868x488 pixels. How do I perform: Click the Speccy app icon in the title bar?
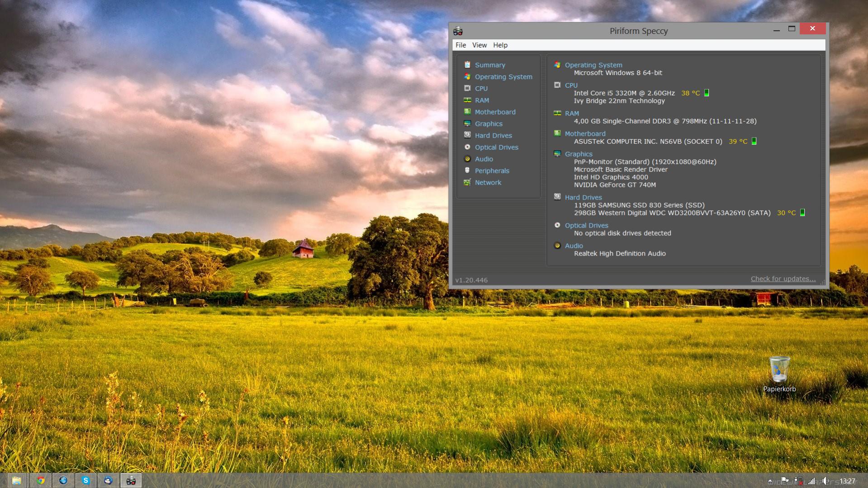[x=458, y=31]
